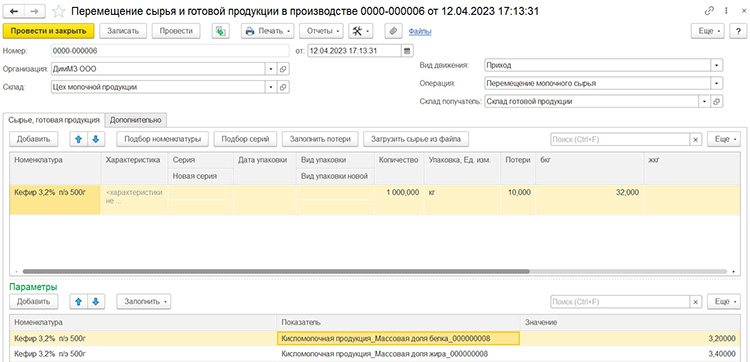Screen dimensions: 750x362
Task: Click the Номер input field
Action: [170, 50]
